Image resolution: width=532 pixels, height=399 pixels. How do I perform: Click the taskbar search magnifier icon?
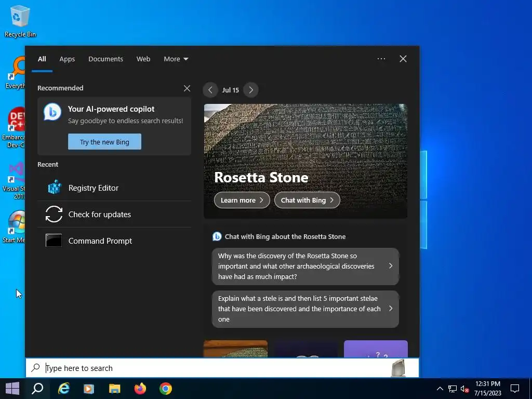[x=37, y=389]
